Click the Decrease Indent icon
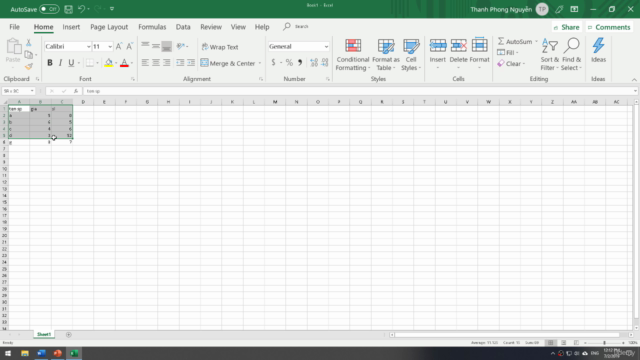 click(180, 63)
